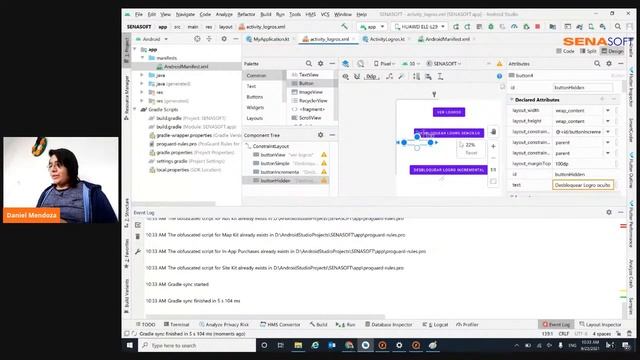
Task: Switch to Split view mode
Action: pyautogui.click(x=588, y=51)
